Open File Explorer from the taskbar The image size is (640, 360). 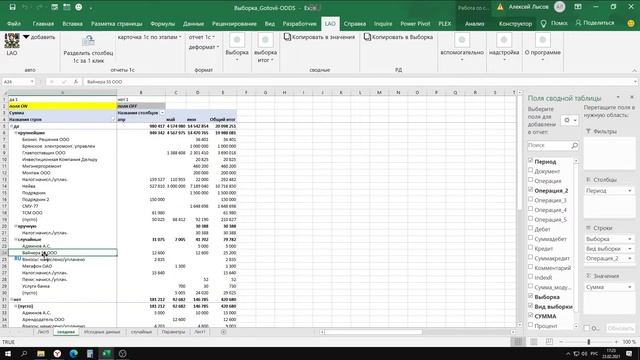tap(41, 353)
